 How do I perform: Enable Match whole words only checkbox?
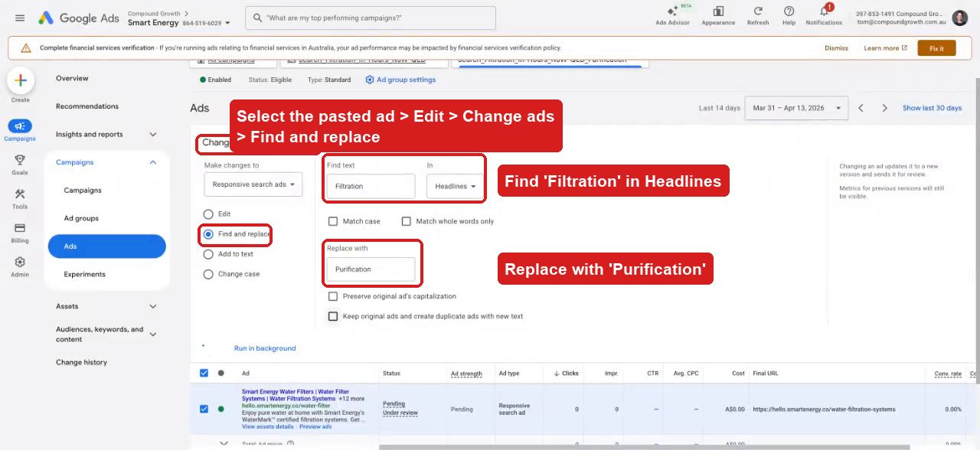coord(407,221)
